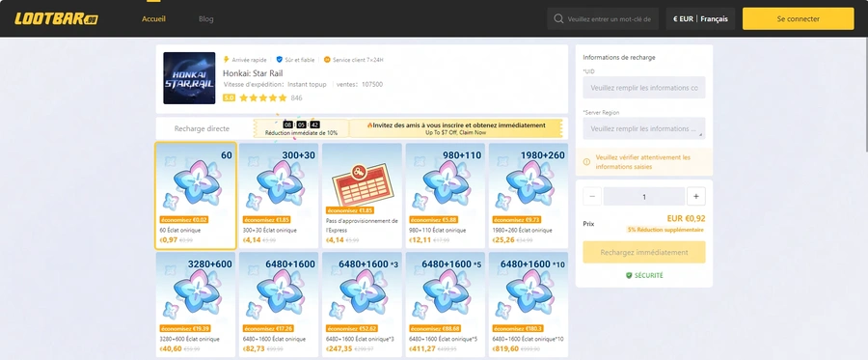Select the 60 Éclat onirique card
This screenshot has width=868, height=360.
[x=196, y=196]
